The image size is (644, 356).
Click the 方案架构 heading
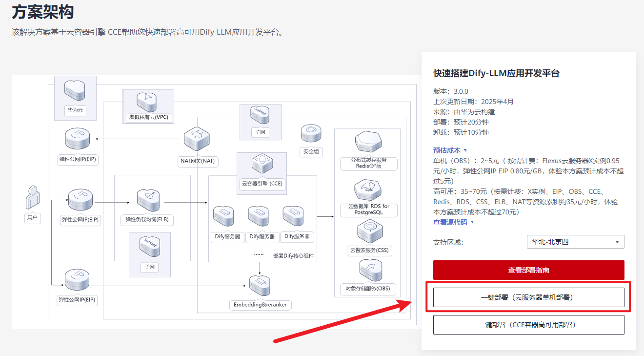click(x=42, y=12)
